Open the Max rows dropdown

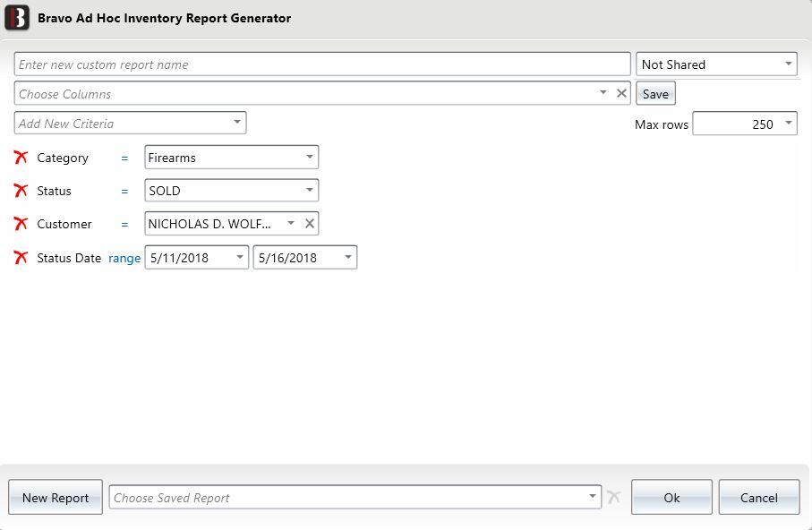pos(745,124)
